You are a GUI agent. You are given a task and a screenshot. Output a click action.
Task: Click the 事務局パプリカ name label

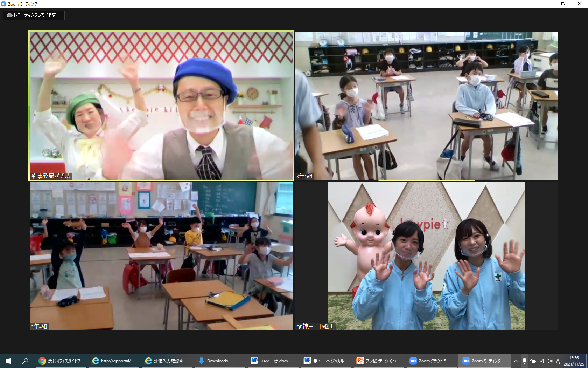point(54,176)
